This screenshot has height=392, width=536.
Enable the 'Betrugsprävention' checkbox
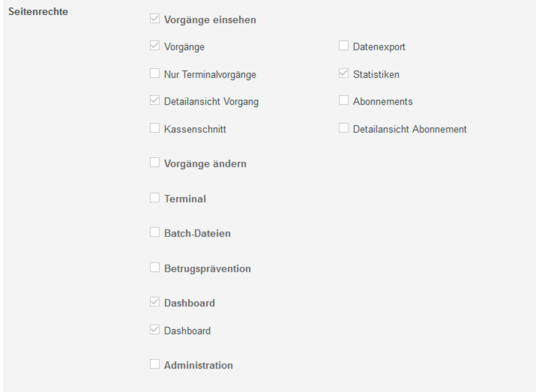pos(155,267)
